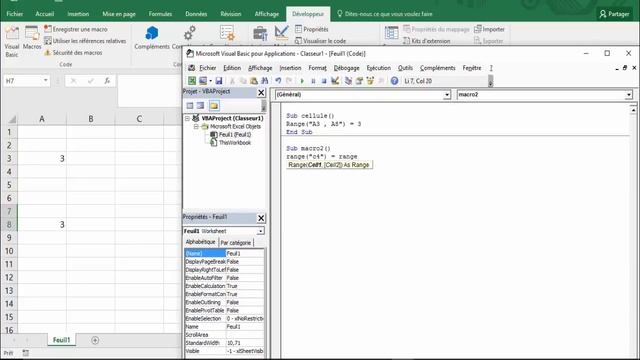Click the Dites-nous ce que vous voulez faire box
The image size is (640, 360).
[384, 14]
